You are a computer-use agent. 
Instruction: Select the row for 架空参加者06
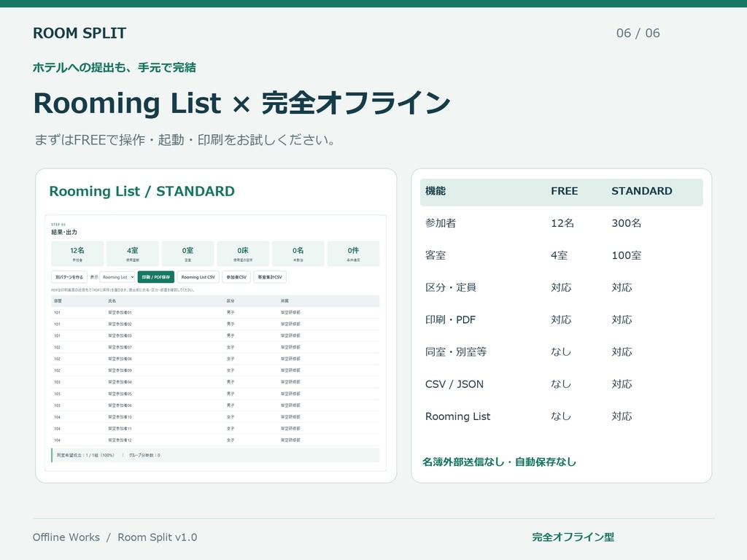(x=215, y=405)
